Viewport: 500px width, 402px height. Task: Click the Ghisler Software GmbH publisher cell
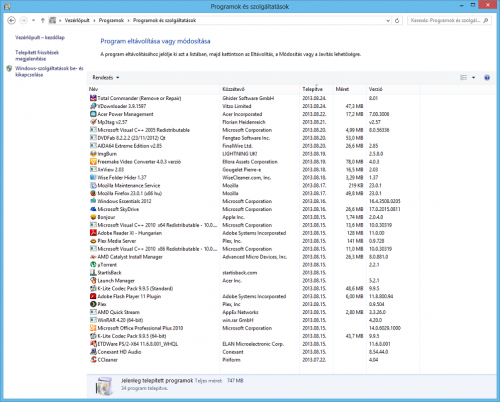pos(248,98)
